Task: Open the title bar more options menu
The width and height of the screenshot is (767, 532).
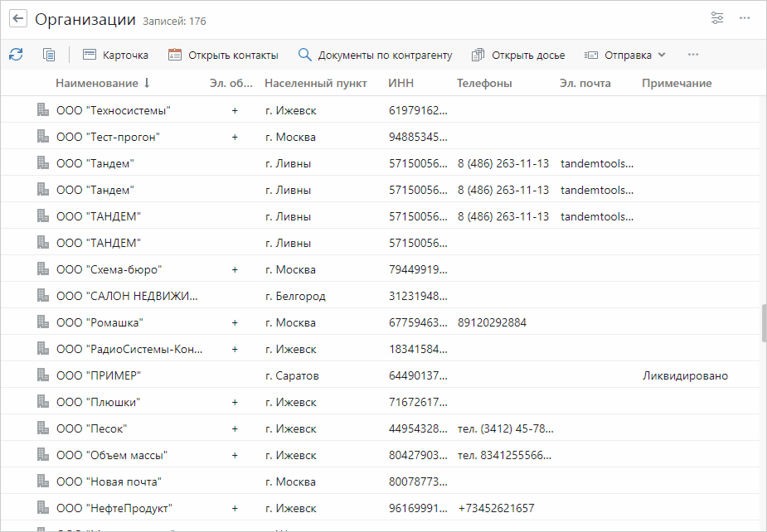Action: click(745, 18)
